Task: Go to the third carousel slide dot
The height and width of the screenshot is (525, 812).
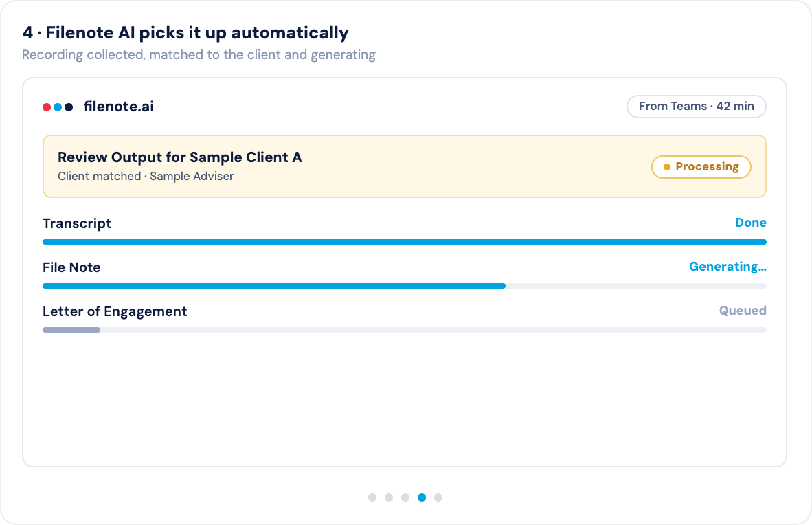Action: pos(405,498)
